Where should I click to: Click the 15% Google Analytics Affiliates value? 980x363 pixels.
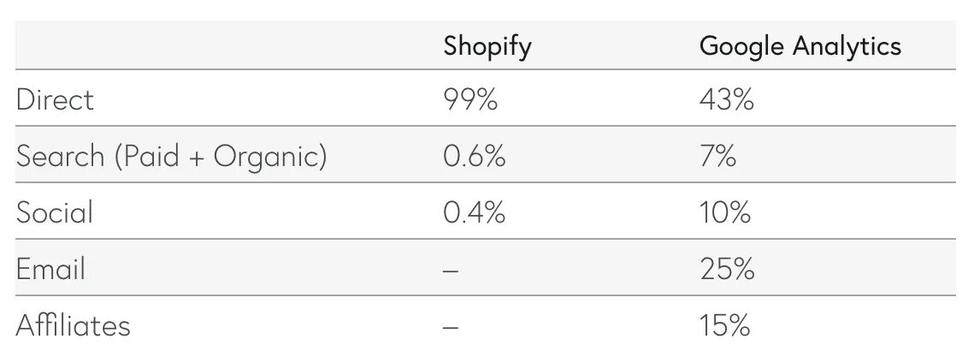725,325
